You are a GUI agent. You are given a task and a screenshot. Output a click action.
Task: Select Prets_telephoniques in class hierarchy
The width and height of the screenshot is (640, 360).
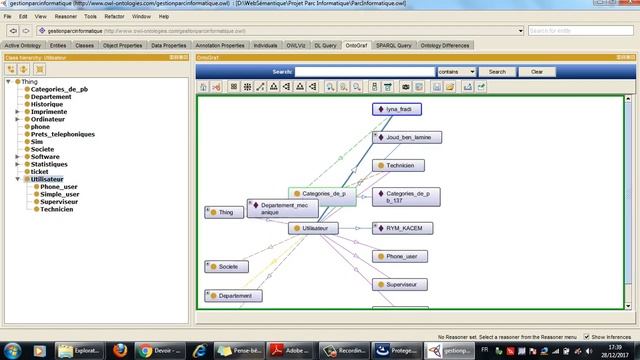point(63,134)
